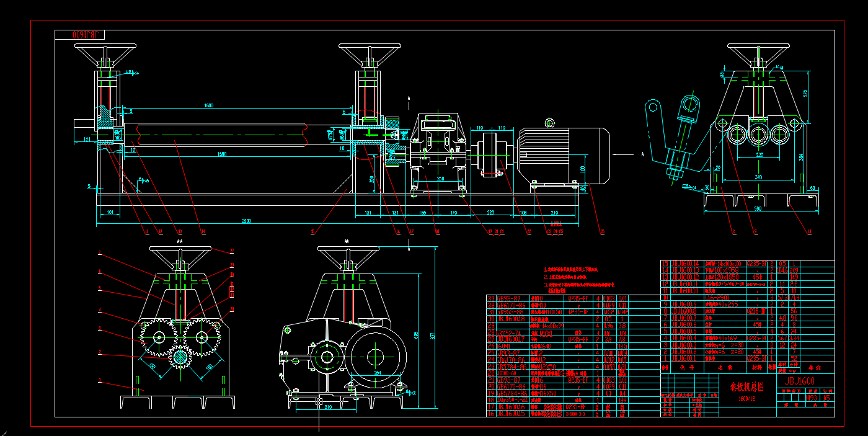Select the 250 dimension under the gearbox
This screenshot has height=436, width=868.
(x=441, y=179)
